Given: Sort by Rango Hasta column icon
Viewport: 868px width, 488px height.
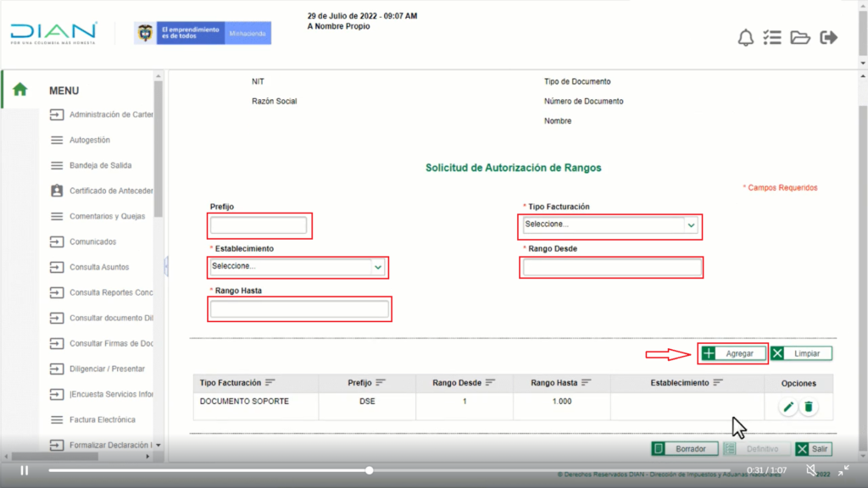Looking at the screenshot, I should (587, 382).
